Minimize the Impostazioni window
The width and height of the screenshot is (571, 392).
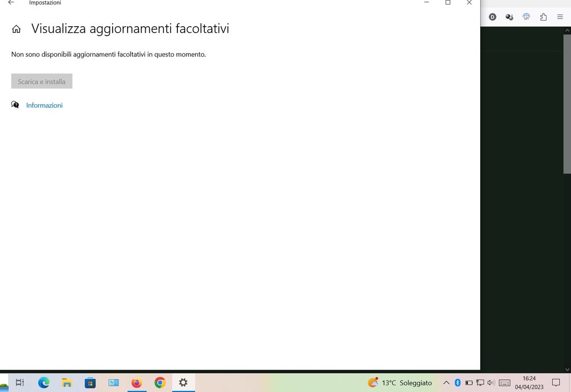click(427, 3)
